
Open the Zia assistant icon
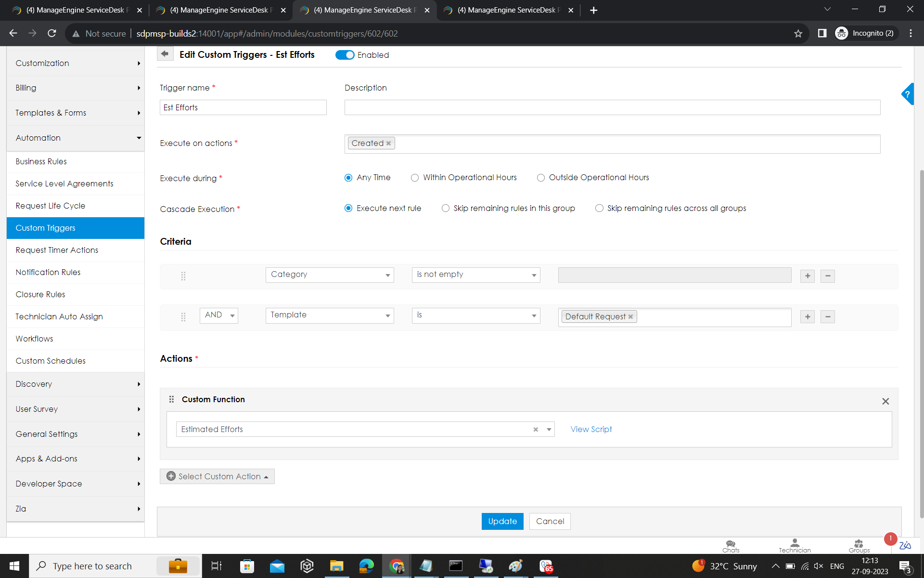point(905,546)
